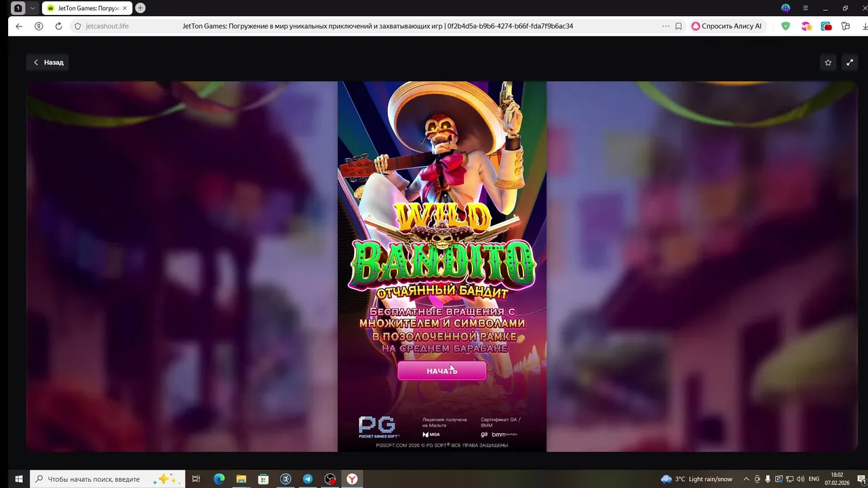Open the red extension icon in toolbar
Viewport: 868px width, 488px height.
826,26
